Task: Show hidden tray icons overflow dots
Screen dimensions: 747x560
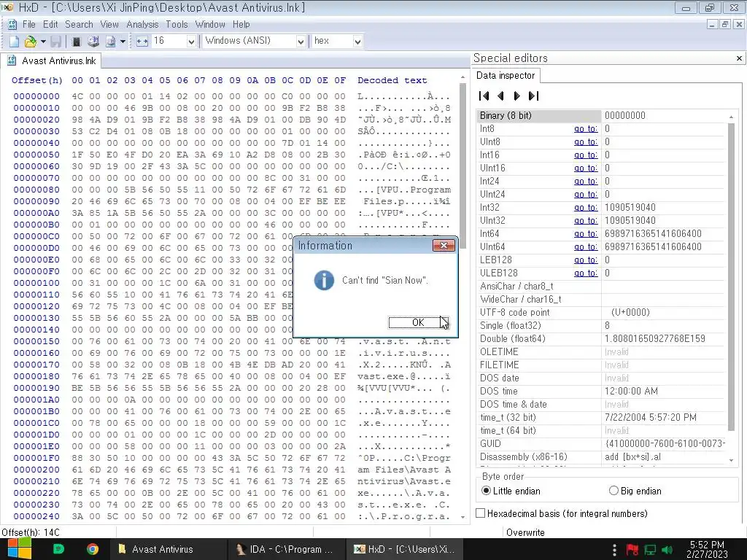Action: click(614, 550)
